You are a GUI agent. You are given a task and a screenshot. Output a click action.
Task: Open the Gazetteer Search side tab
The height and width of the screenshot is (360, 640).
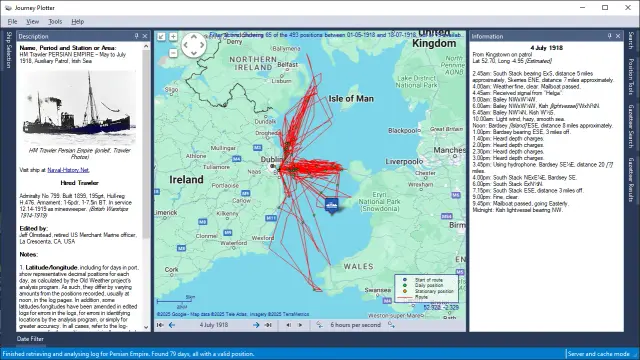[x=631, y=127]
